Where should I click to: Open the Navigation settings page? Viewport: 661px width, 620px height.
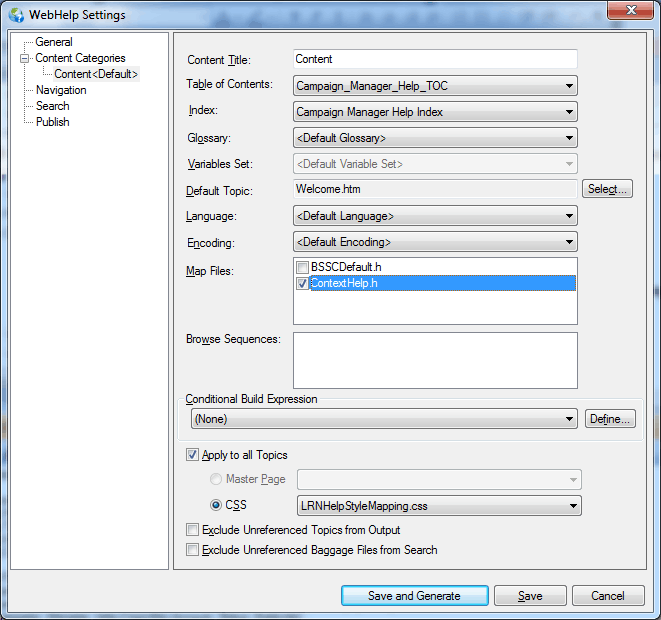point(61,90)
